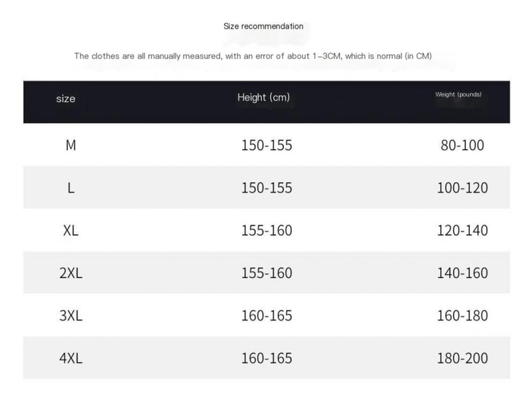Click the 80-100 weight cell

(x=462, y=146)
